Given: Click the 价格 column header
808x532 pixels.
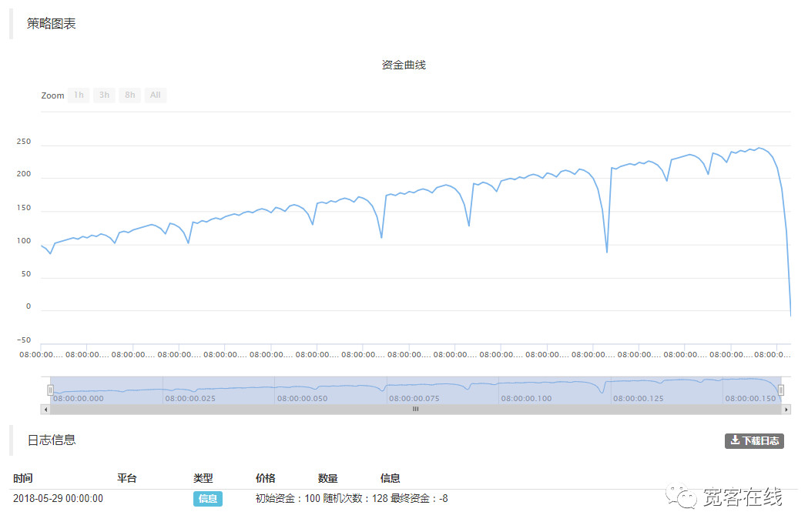Looking at the screenshot, I should 266,478.
